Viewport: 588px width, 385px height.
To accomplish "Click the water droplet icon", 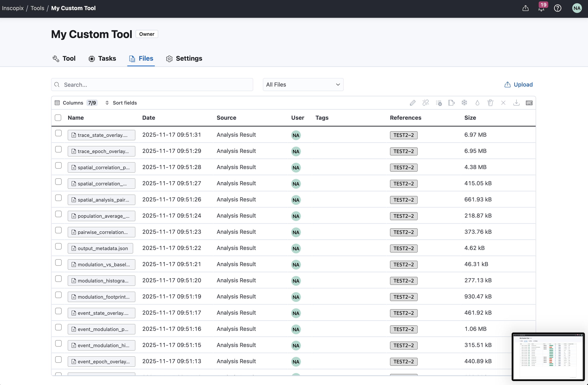I will point(477,103).
